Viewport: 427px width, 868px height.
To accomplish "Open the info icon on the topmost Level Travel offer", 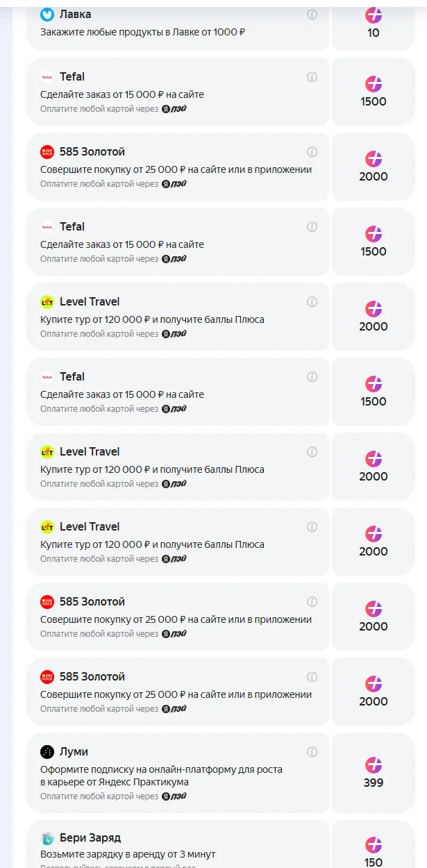I will (312, 302).
